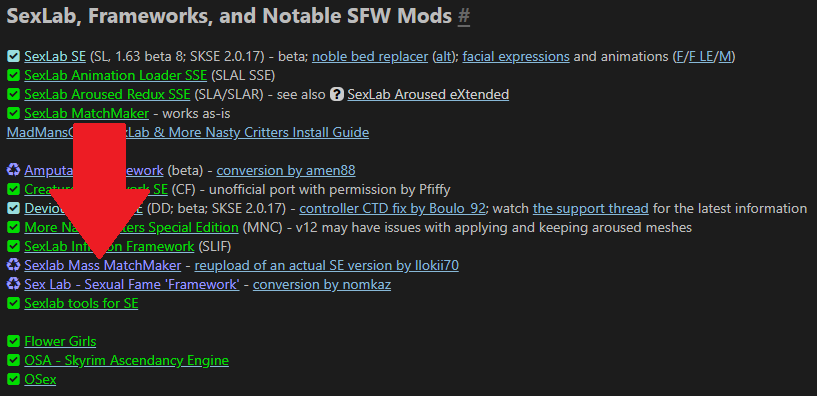Click the recycle icon beside Amputator Framework
This screenshot has width=817, height=396.
[14, 170]
